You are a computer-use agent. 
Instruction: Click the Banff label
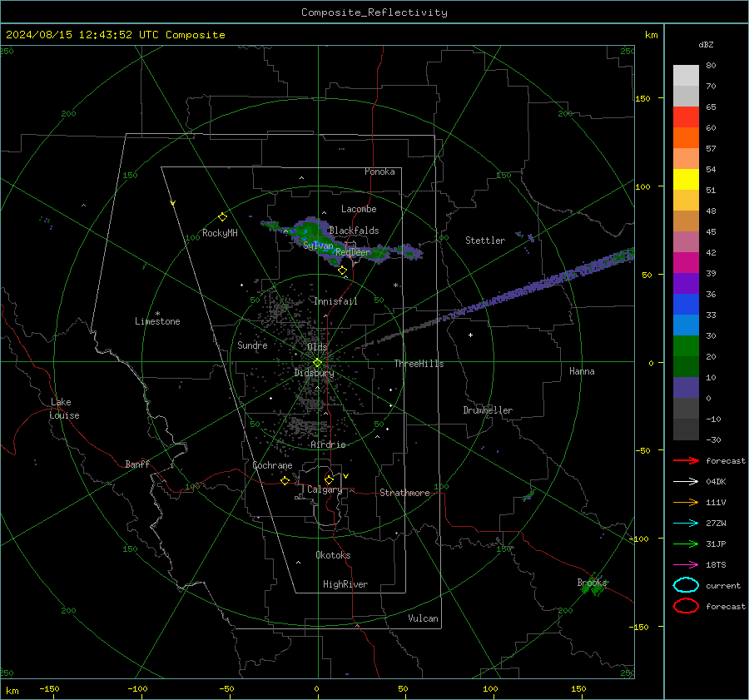pyautogui.click(x=137, y=464)
